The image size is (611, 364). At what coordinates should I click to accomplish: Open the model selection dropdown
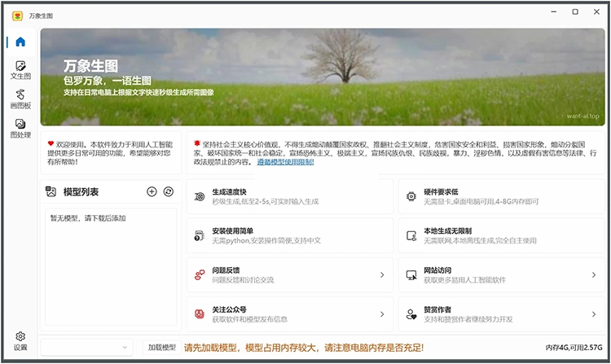(x=86, y=348)
